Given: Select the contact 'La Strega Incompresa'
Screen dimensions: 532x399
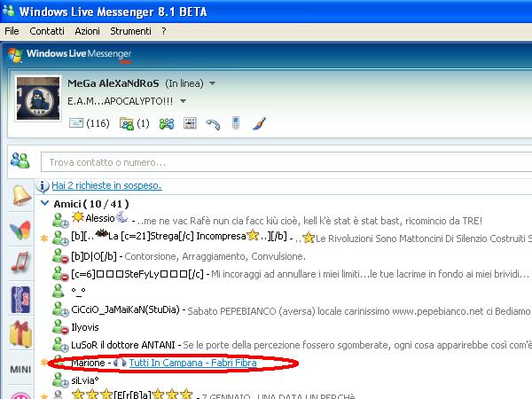Looking at the screenshot, I should 179,236.
